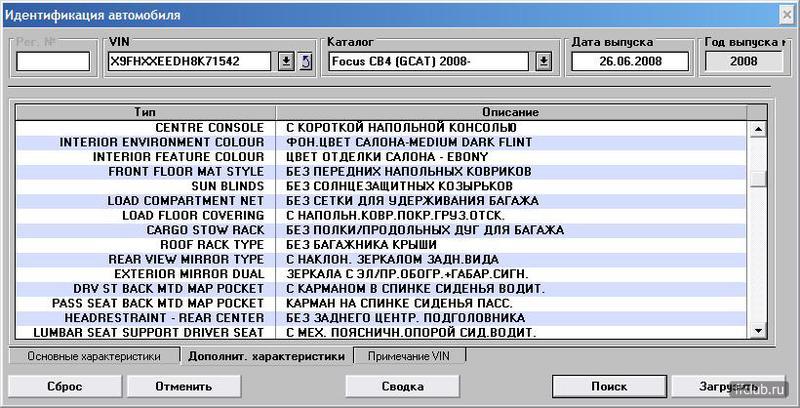The width and height of the screenshot is (800, 408).
Task: Open the VIN history dropdown arrow
Action: [286, 62]
